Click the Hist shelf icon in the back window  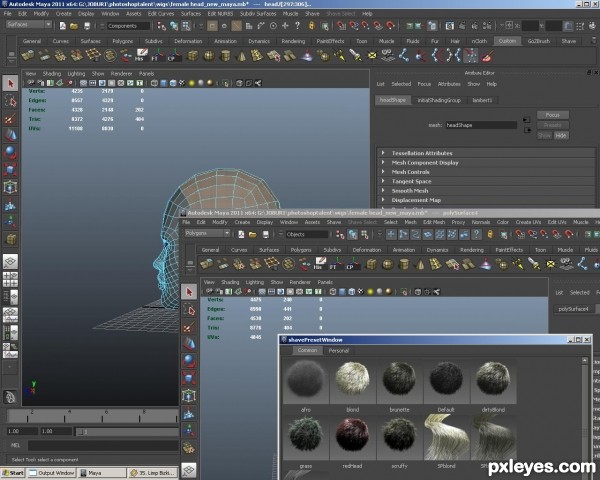(141, 56)
